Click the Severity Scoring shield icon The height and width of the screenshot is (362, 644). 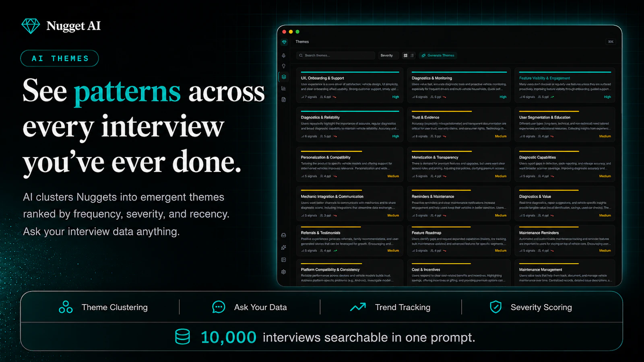pos(495,307)
